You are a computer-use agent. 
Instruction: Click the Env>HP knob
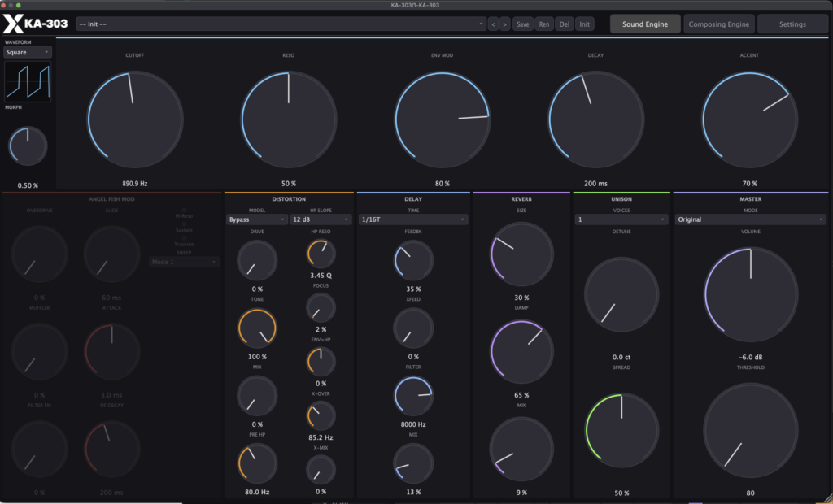(321, 362)
